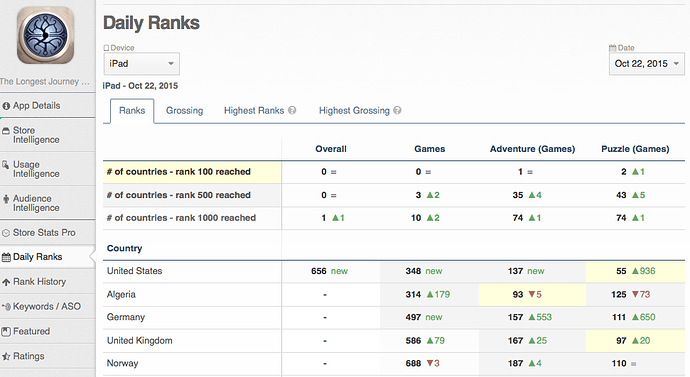690x377 pixels.
Task: Click the Germany country row
Action: (394, 318)
